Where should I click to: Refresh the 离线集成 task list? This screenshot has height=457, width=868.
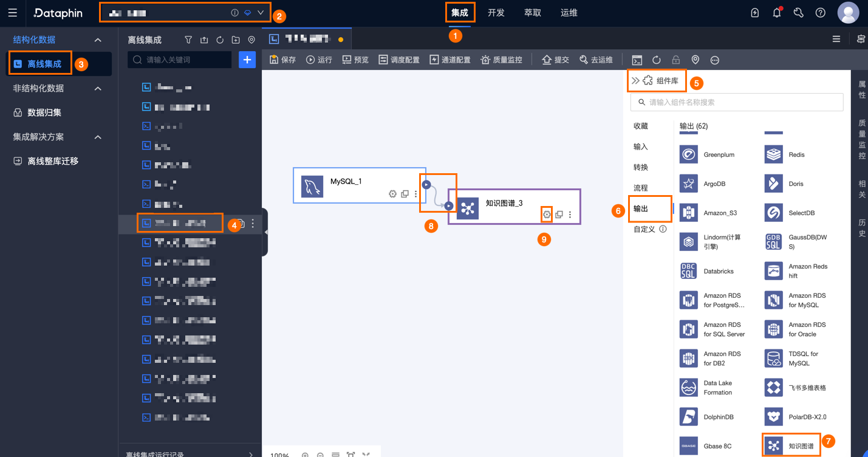point(220,40)
